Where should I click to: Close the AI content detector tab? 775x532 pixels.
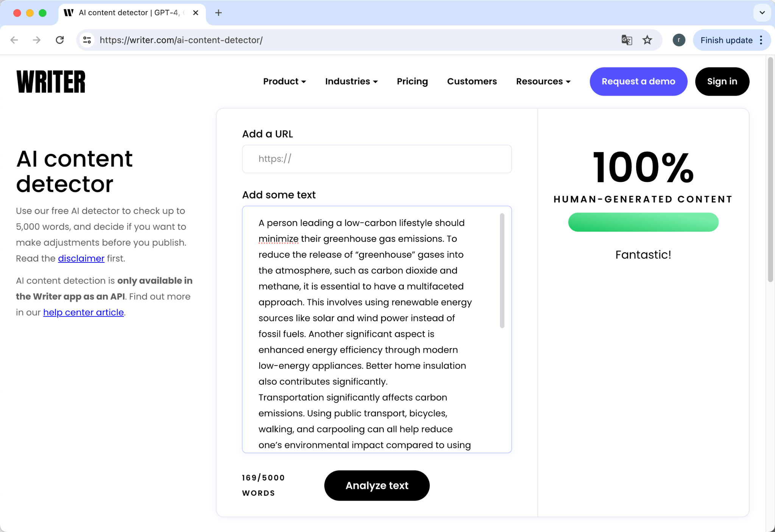[x=196, y=13]
